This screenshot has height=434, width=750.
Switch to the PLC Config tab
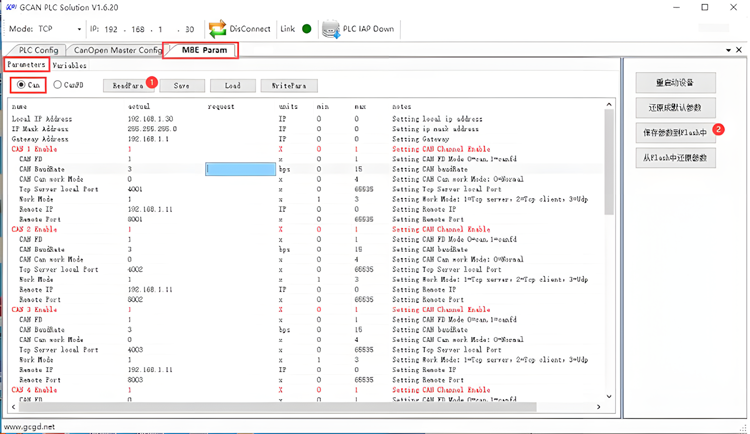click(x=38, y=50)
